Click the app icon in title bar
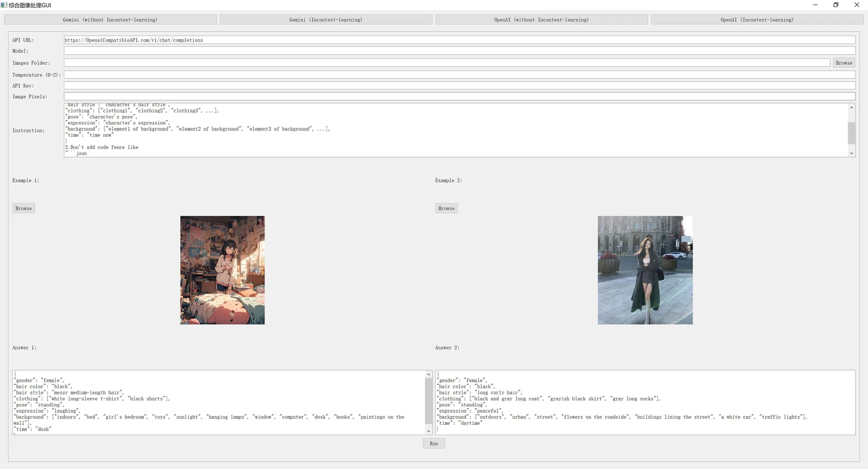868x469 pixels. [4, 5]
